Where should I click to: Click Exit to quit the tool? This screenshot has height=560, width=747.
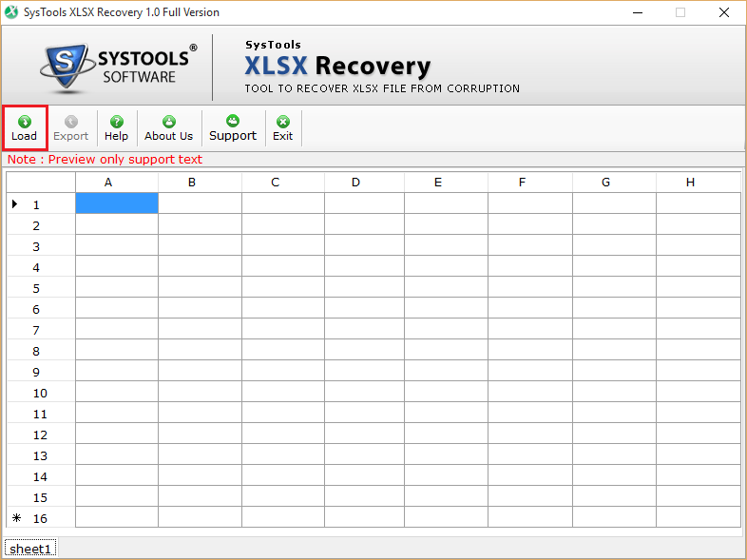(283, 128)
